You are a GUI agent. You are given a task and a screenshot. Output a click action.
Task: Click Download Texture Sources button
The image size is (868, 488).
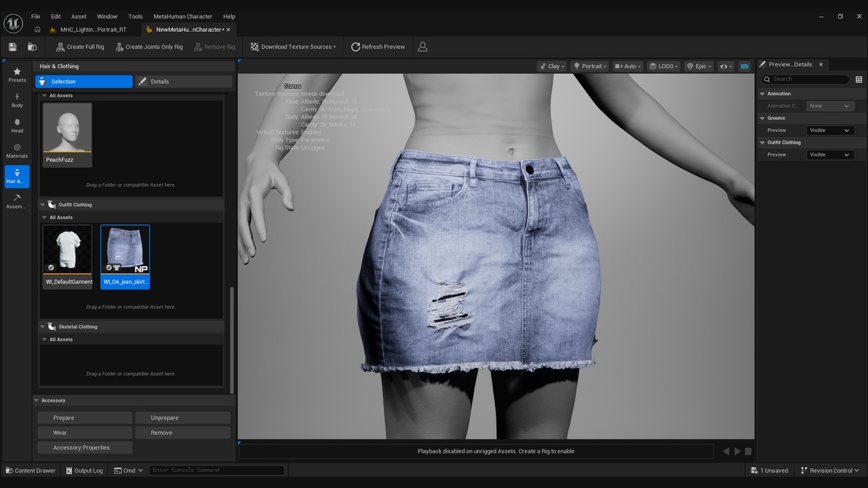[293, 47]
